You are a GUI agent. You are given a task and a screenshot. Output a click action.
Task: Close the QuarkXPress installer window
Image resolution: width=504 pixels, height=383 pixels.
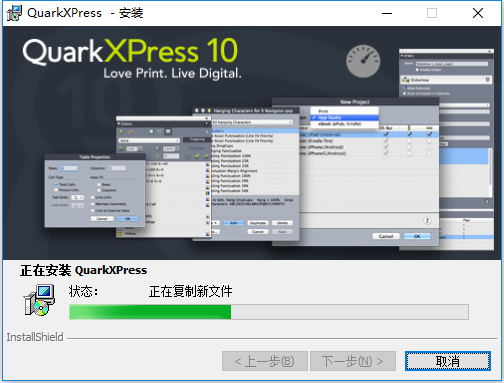click(478, 13)
